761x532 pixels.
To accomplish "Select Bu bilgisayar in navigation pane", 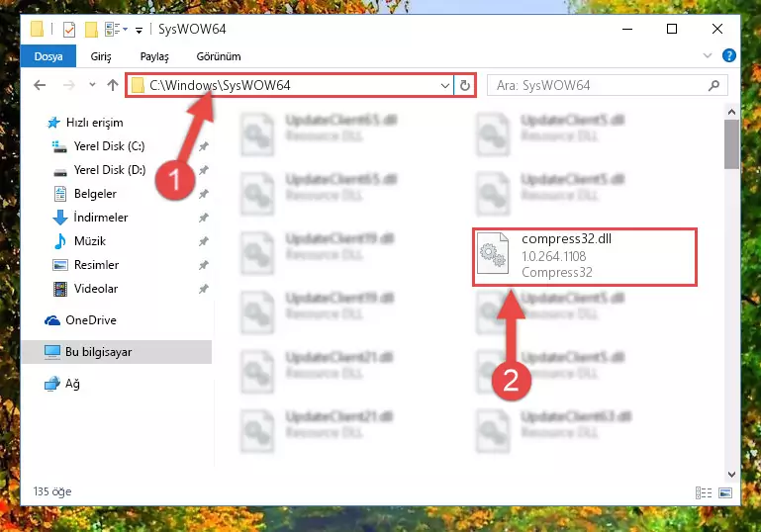I will click(x=117, y=352).
